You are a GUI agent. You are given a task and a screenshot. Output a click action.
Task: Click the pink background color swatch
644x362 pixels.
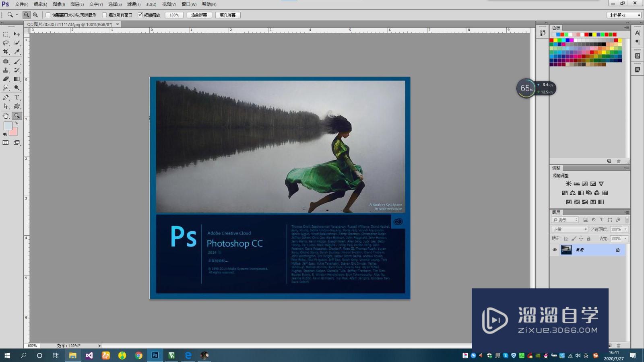click(14, 132)
